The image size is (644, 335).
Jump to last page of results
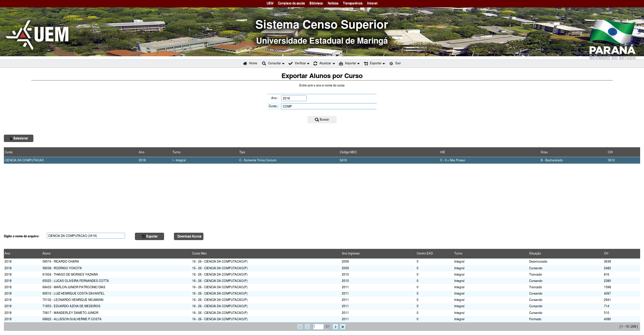pos(343,327)
